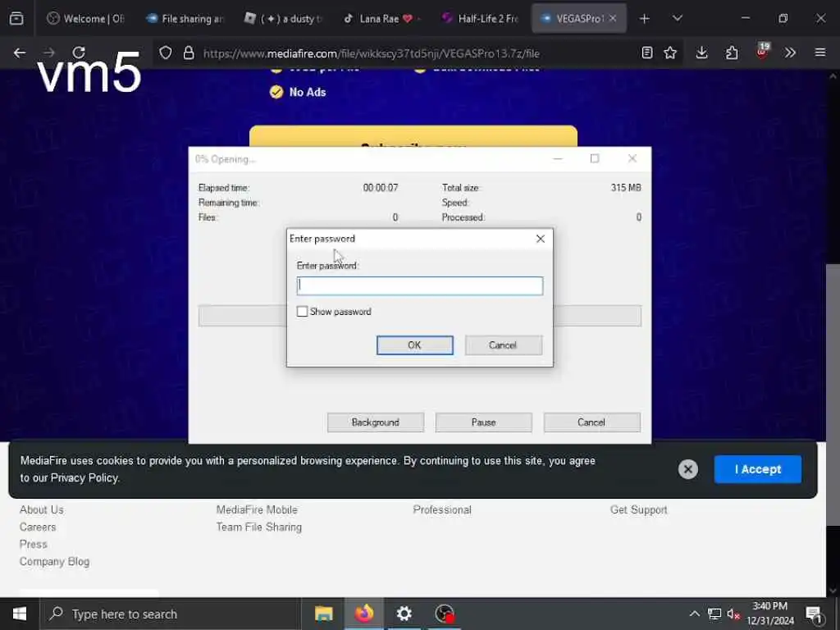The width and height of the screenshot is (840, 630).
Task: Go back using browser back arrow
Action: click(20, 52)
